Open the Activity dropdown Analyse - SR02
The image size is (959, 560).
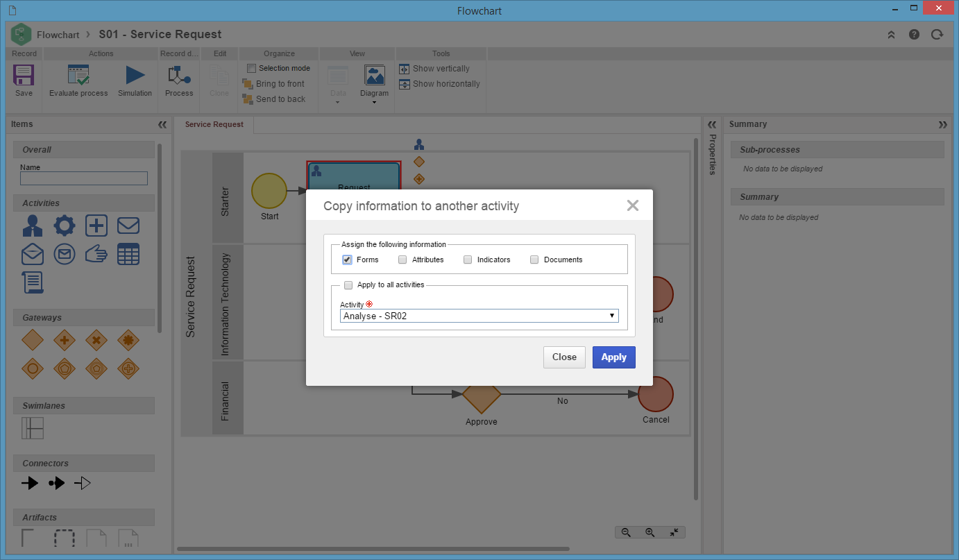point(479,316)
